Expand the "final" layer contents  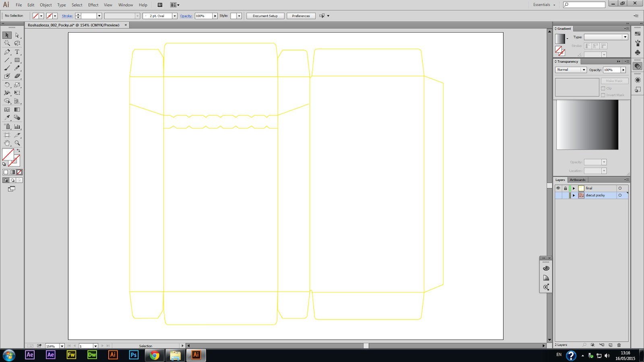click(x=574, y=188)
